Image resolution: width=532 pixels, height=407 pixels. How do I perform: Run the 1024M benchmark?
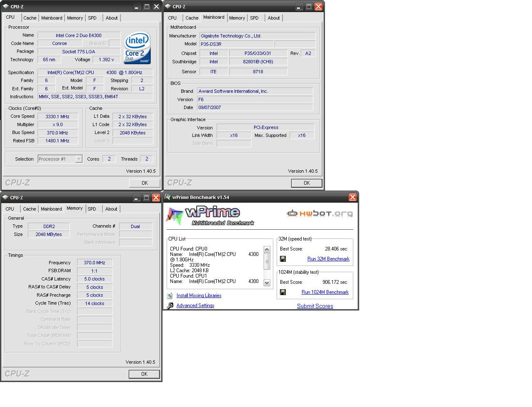325,292
